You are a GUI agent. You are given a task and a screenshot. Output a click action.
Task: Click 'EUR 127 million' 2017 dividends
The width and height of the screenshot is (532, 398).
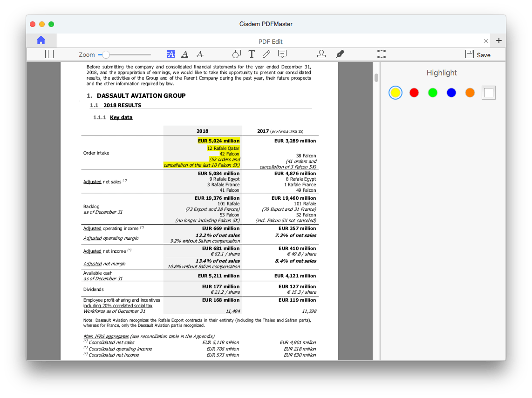coord(297,286)
